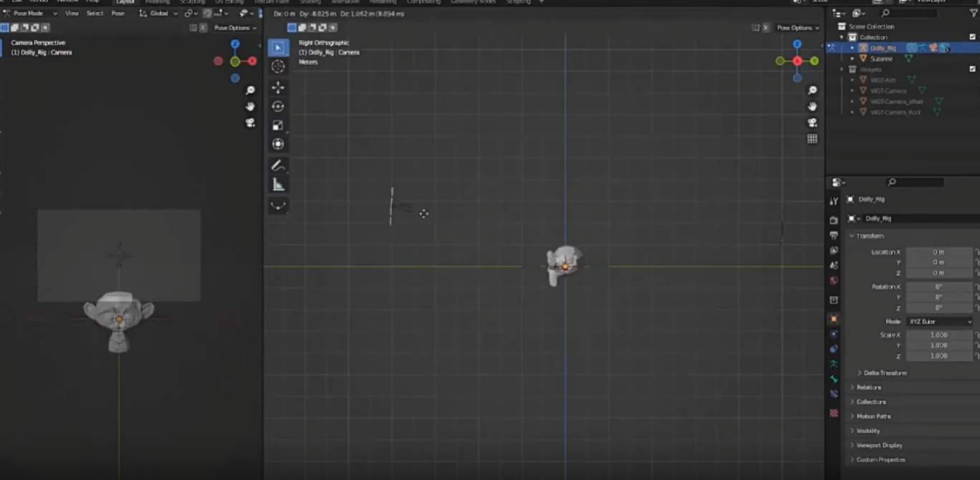Viewport: 980px width, 480px height.
Task: Activate the Scale tool in the viewport toolbar
Action: coord(278,125)
